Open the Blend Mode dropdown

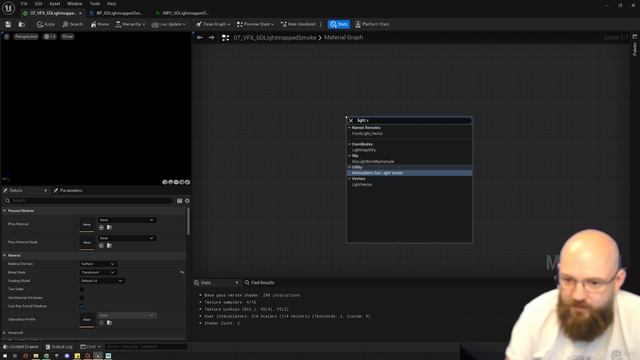[x=98, y=273]
